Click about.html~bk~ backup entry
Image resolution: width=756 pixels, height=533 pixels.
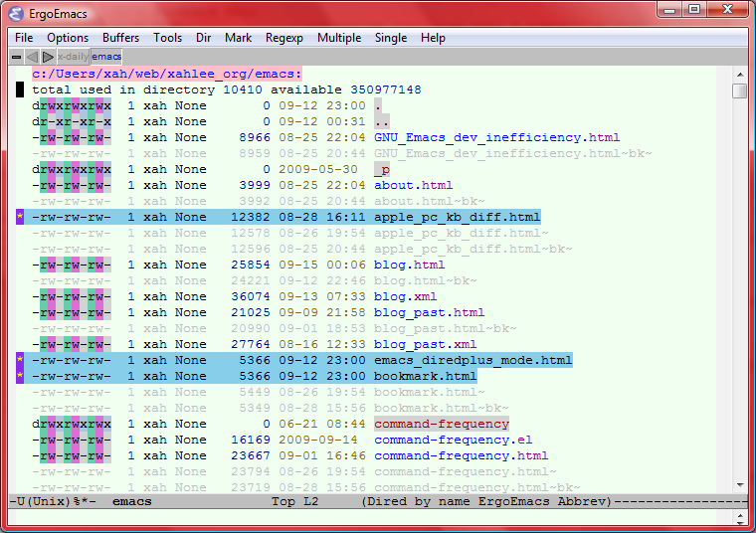(x=430, y=201)
